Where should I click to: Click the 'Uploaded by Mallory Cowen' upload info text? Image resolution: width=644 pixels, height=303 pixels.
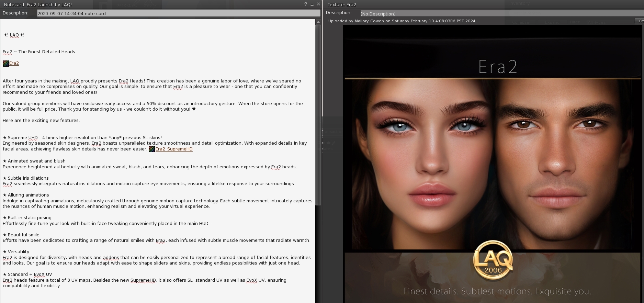click(x=402, y=21)
